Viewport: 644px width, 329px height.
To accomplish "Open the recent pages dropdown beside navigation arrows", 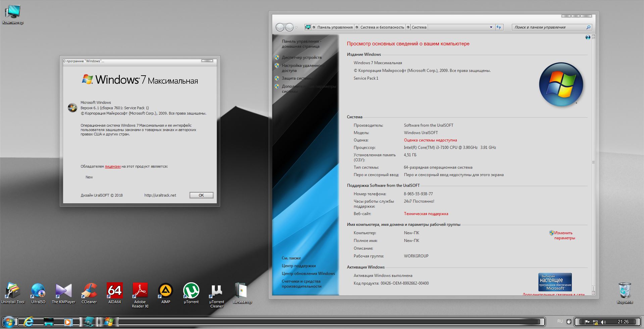I will click(x=296, y=28).
